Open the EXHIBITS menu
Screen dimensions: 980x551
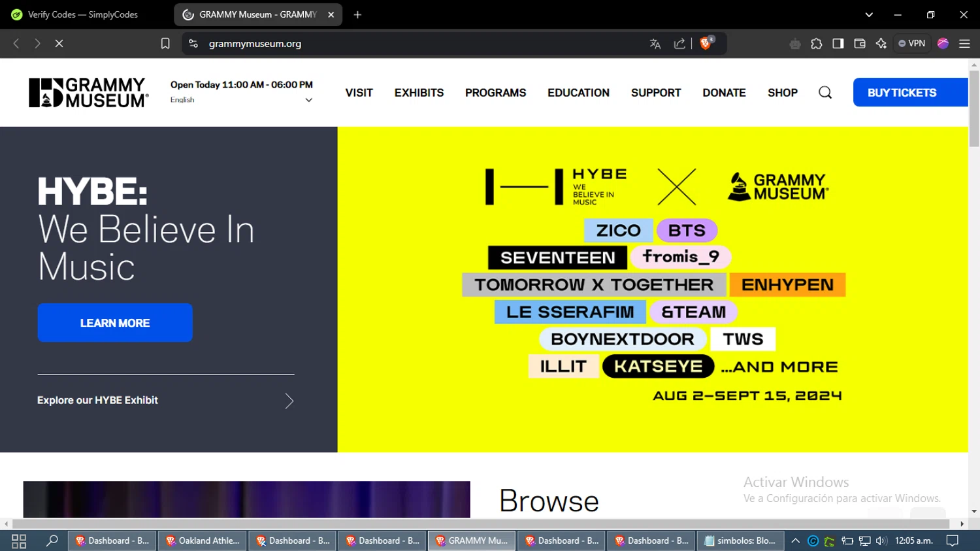[x=419, y=93]
